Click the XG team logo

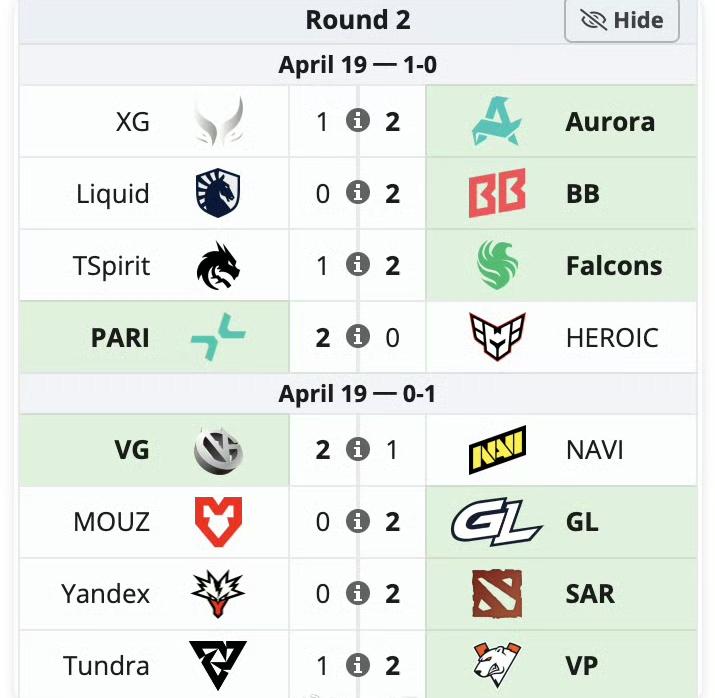[218, 122]
